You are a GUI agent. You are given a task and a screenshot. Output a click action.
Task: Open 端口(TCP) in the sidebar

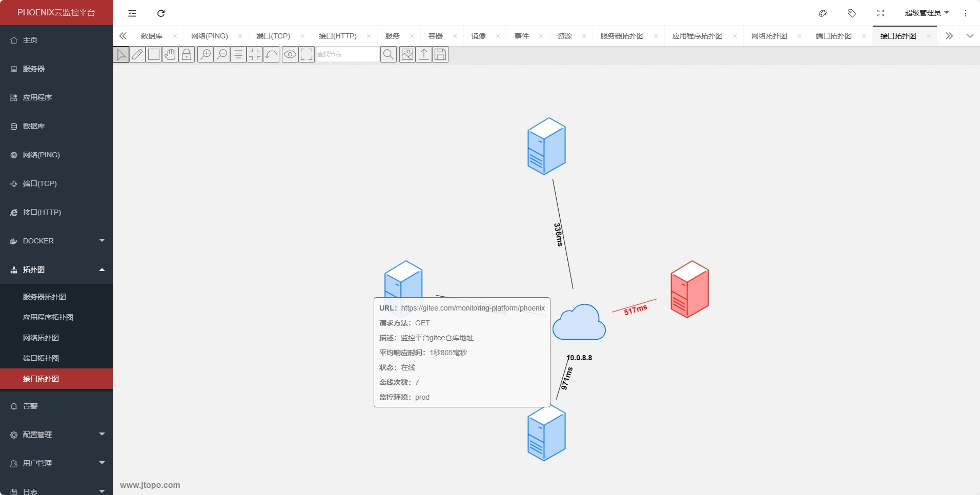point(56,183)
